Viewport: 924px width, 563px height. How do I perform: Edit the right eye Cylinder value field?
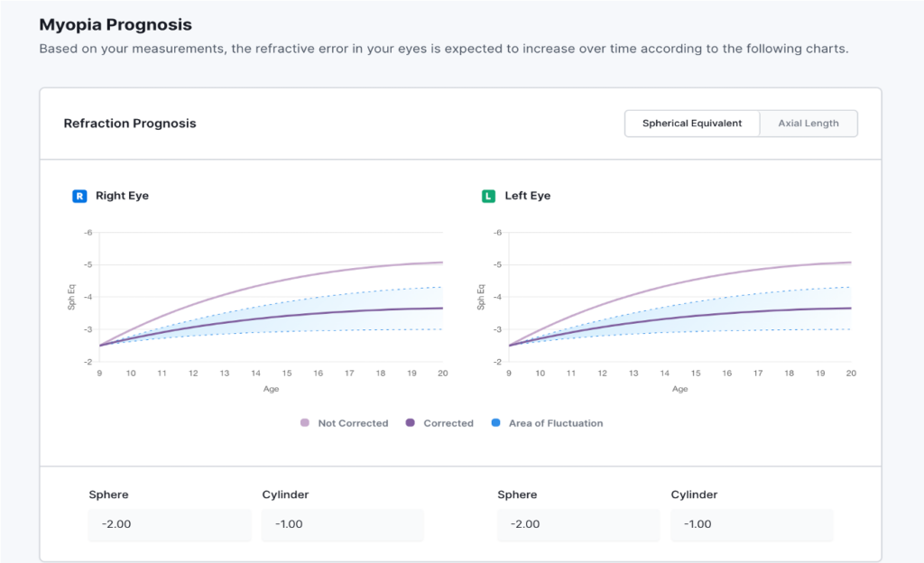[x=343, y=524]
